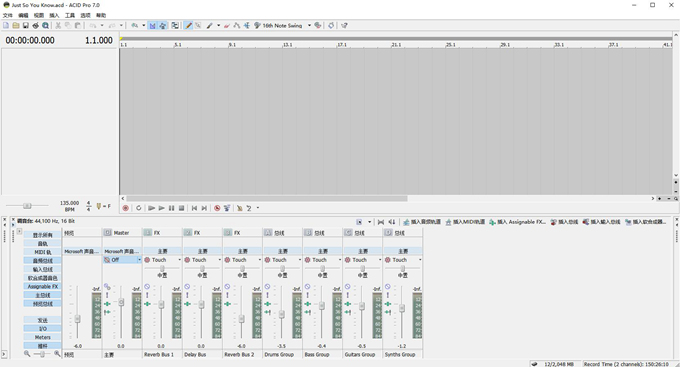Open the 编辑 (Edit) menu

tap(23, 15)
